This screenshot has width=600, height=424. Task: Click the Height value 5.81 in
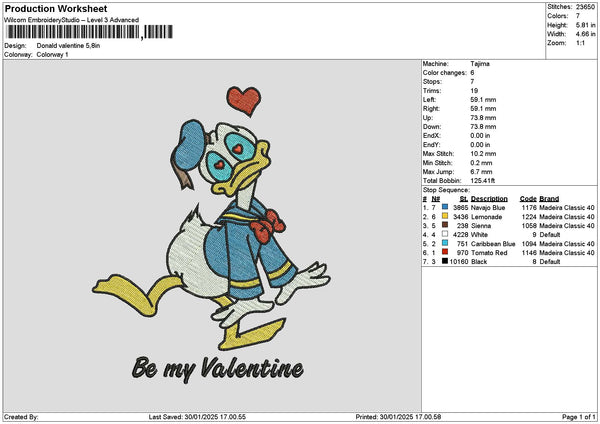(585, 25)
